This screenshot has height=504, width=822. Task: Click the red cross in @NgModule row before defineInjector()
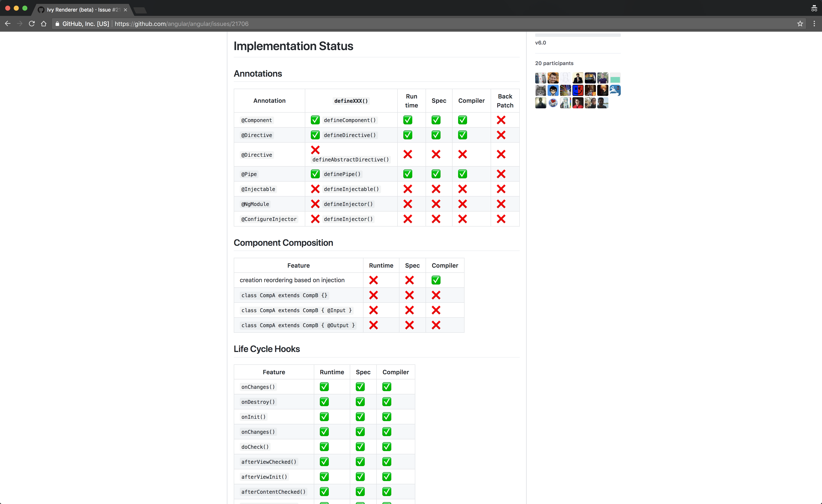(x=315, y=204)
